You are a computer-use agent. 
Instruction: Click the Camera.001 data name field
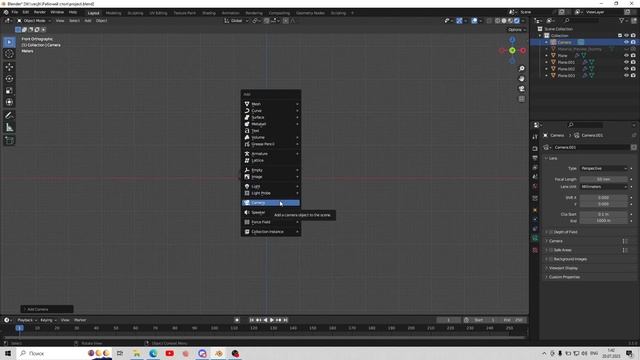tap(591, 147)
